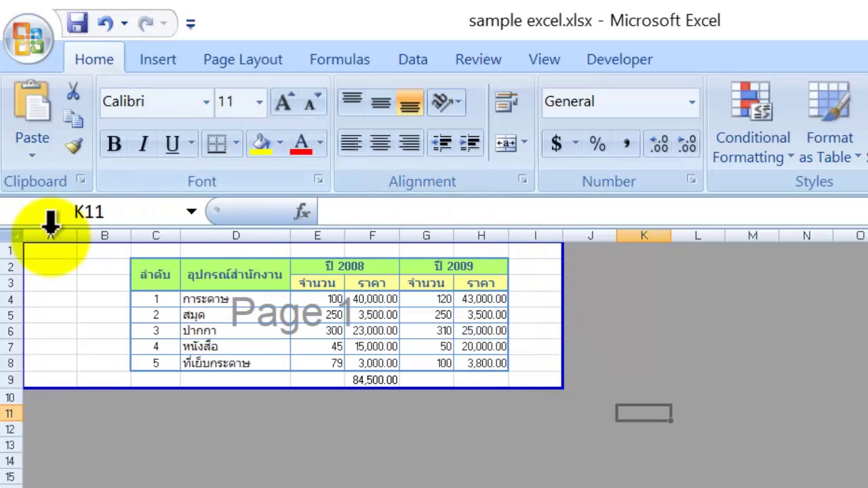Align text left
This screenshot has width=868, height=488.
pyautogui.click(x=351, y=144)
